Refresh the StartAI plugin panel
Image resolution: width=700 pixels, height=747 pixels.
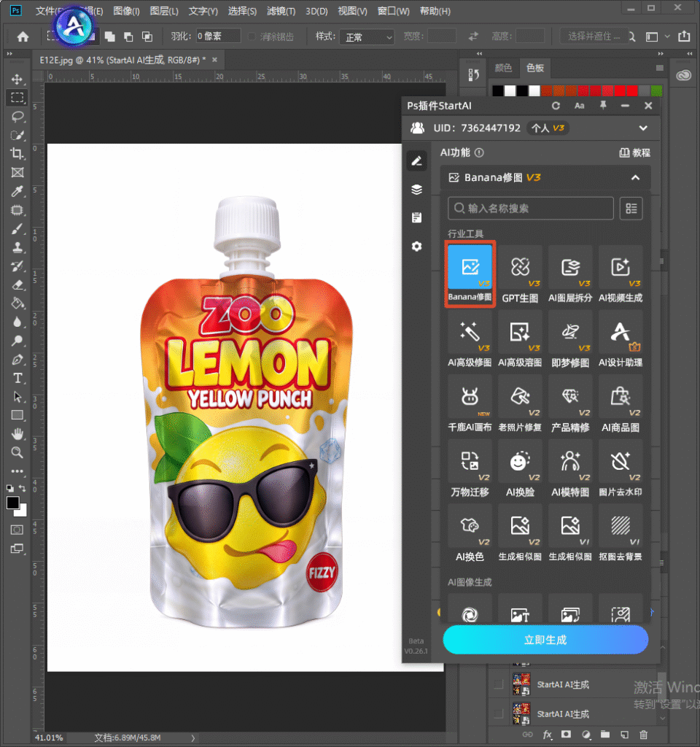(556, 106)
